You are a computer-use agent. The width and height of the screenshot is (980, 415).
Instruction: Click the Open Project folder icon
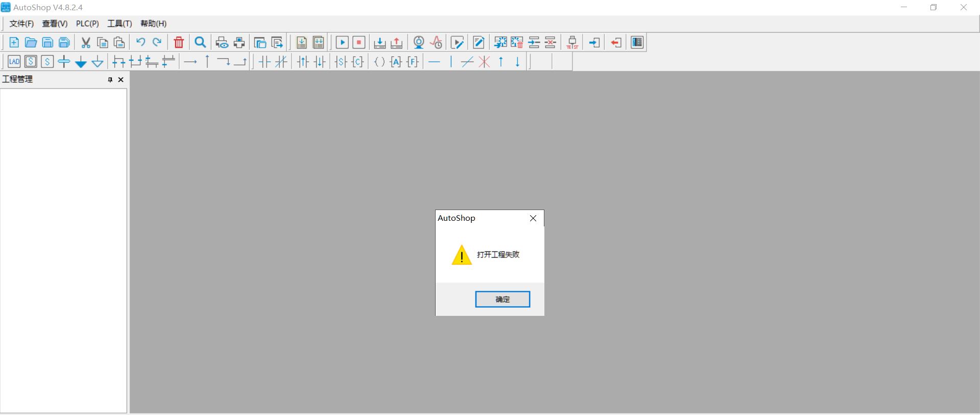31,42
